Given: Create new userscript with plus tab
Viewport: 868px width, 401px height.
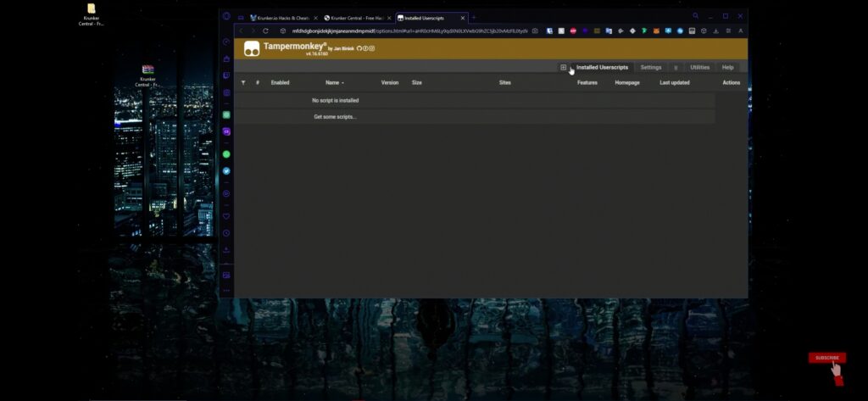Looking at the screenshot, I should [x=564, y=68].
